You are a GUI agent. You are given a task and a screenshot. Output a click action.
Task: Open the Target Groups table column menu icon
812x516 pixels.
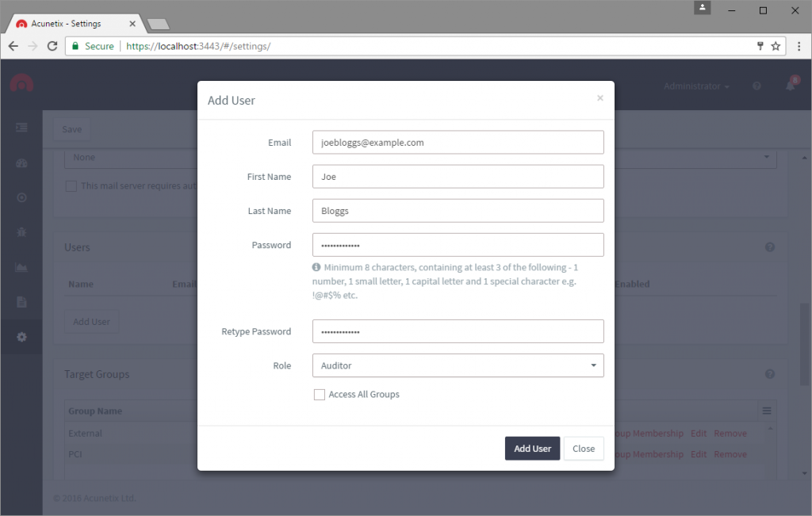click(x=767, y=411)
